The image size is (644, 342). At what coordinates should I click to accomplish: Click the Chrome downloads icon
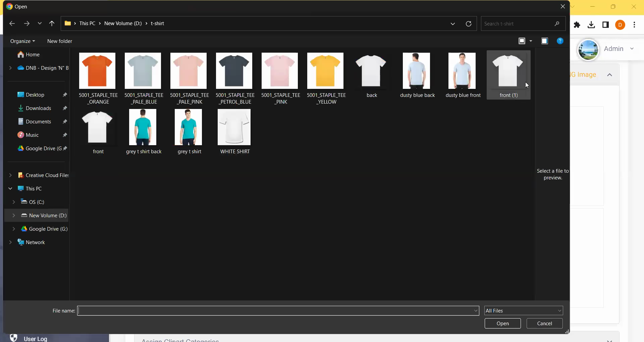point(591,25)
